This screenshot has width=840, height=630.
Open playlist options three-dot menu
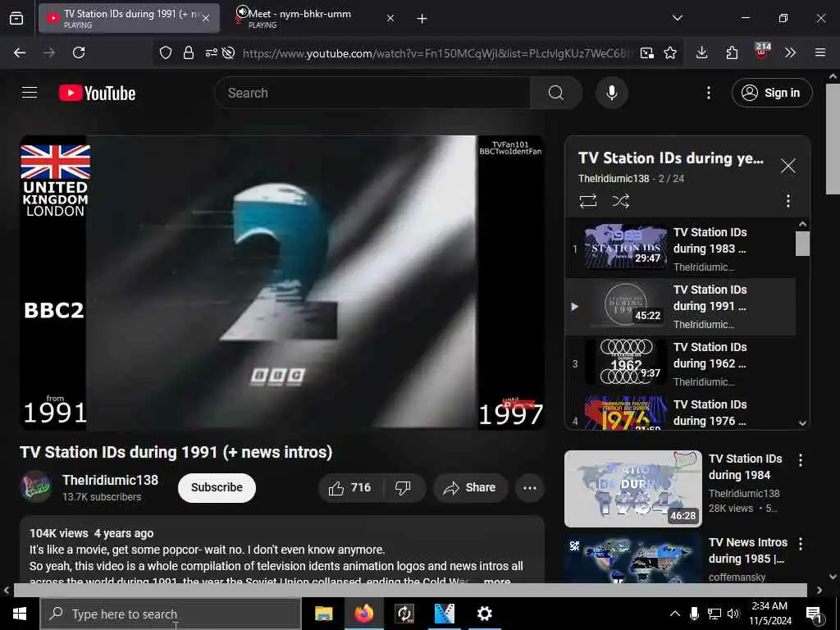787,201
